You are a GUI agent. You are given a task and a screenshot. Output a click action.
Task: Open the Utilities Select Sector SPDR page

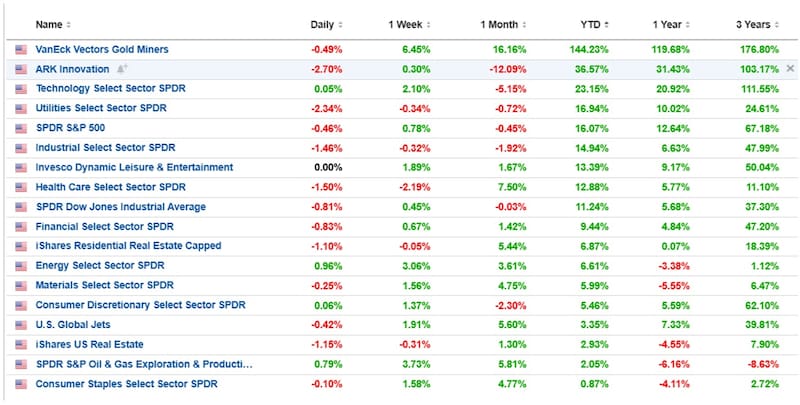pos(99,108)
